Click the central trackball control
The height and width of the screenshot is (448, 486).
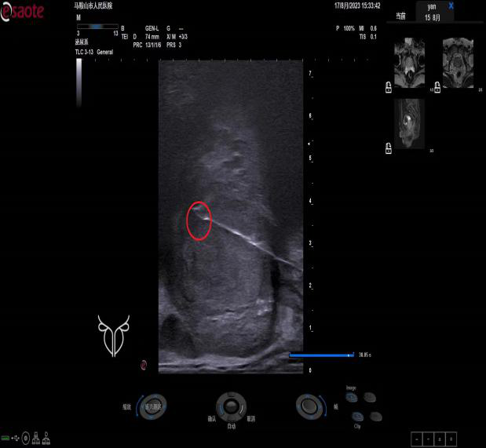(x=231, y=405)
